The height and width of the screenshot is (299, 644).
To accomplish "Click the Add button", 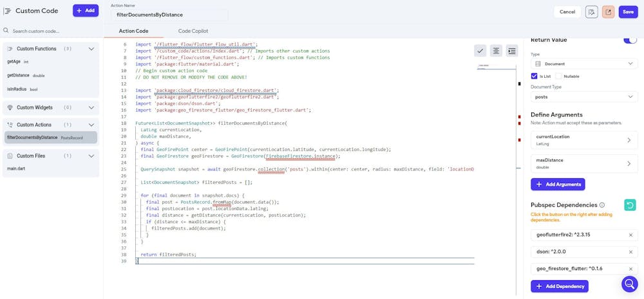I will [x=86, y=11].
